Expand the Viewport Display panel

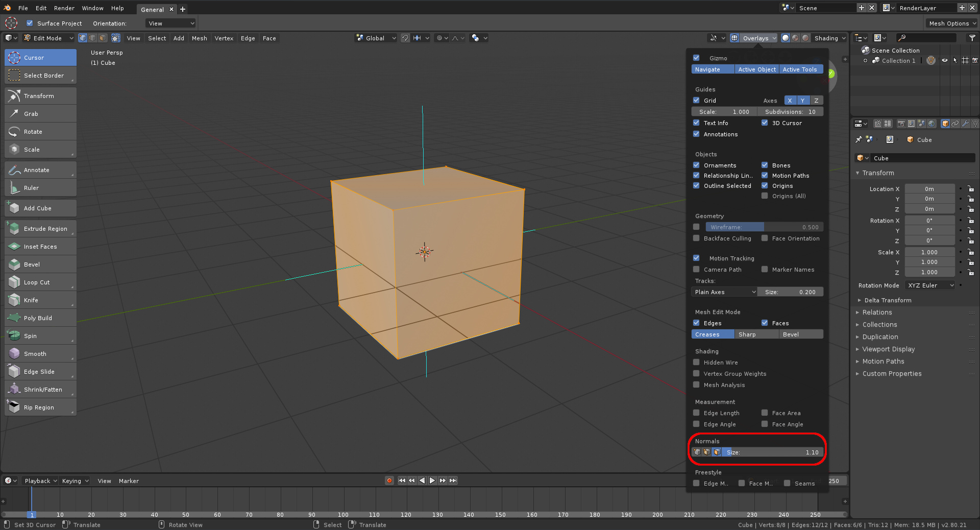coord(888,349)
